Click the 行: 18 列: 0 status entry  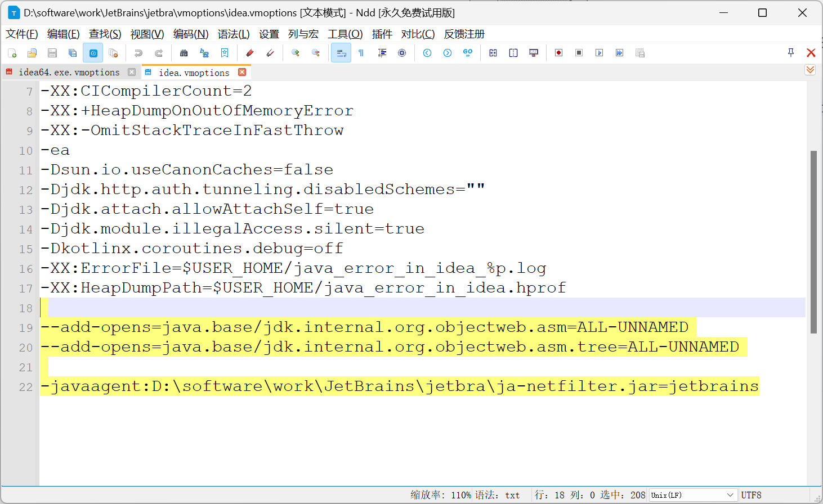[x=565, y=495]
